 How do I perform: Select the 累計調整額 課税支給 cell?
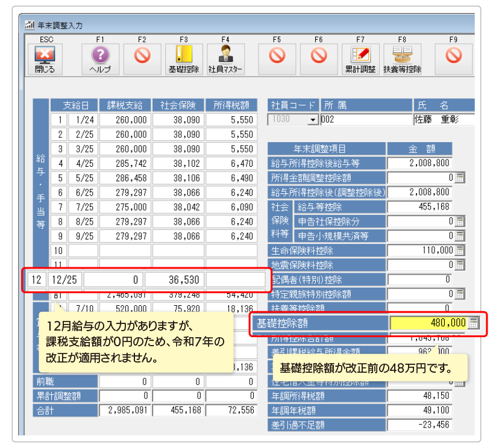[124, 396]
